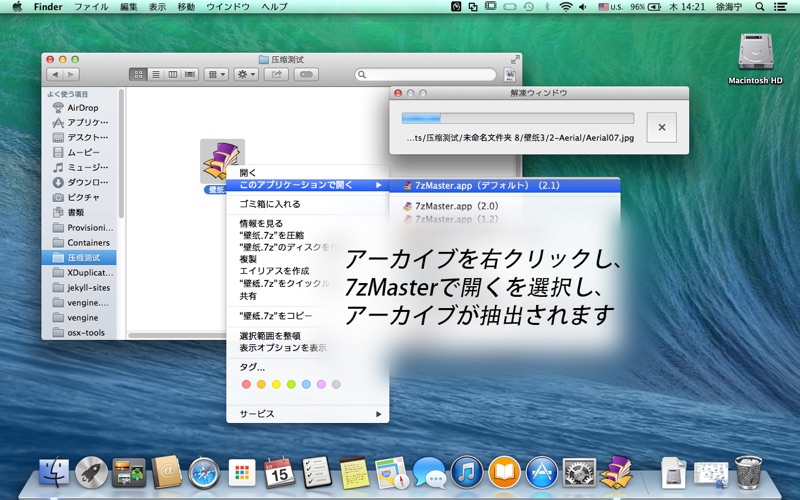The width and height of the screenshot is (800, 500).
Task: Switch Finder to column view
Action: click(173, 74)
